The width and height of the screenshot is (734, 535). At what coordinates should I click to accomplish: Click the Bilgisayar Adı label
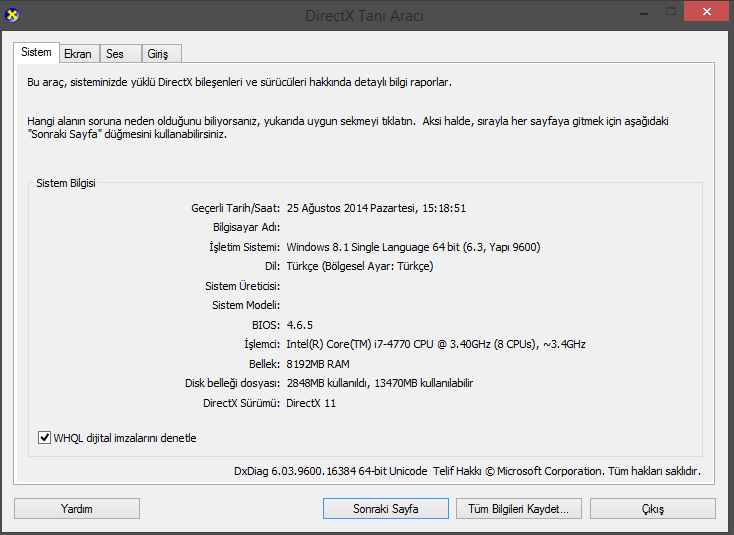coord(246,227)
